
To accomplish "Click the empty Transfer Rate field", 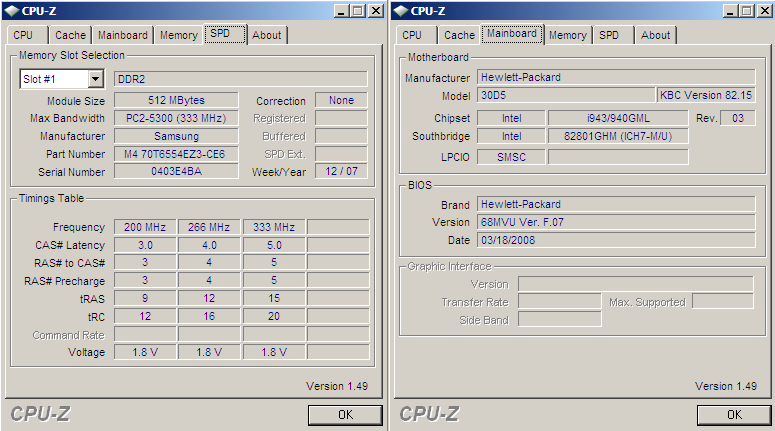I will pyautogui.click(x=560, y=302).
